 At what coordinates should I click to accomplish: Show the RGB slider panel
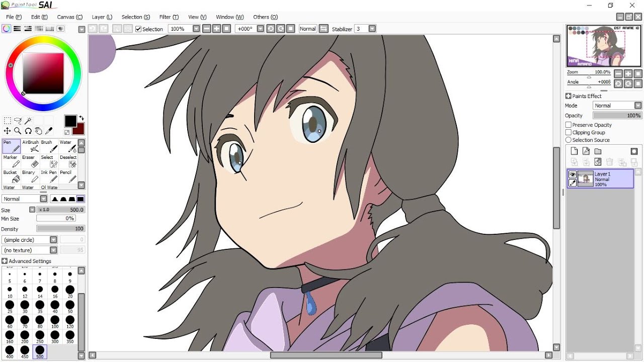[17, 29]
